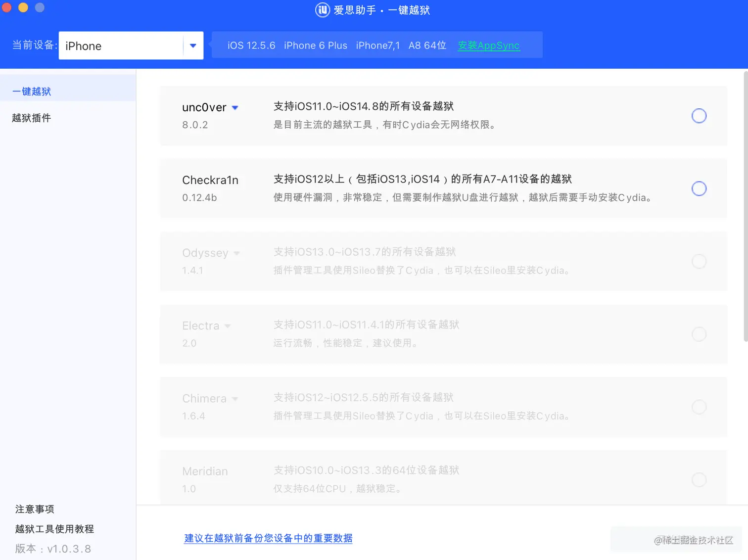Click the 安装AppSync link
Viewport: 748px width, 560px height.
[x=489, y=46]
